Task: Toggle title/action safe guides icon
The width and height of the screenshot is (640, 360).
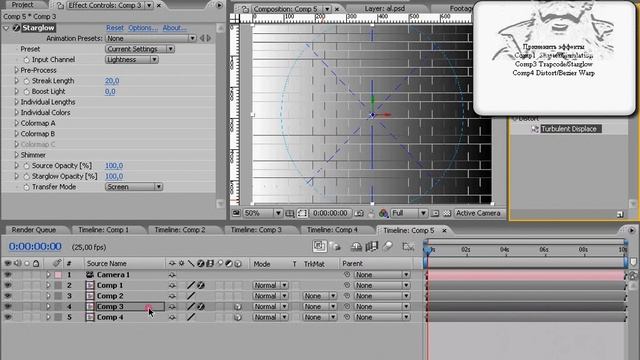Action: click(x=289, y=213)
